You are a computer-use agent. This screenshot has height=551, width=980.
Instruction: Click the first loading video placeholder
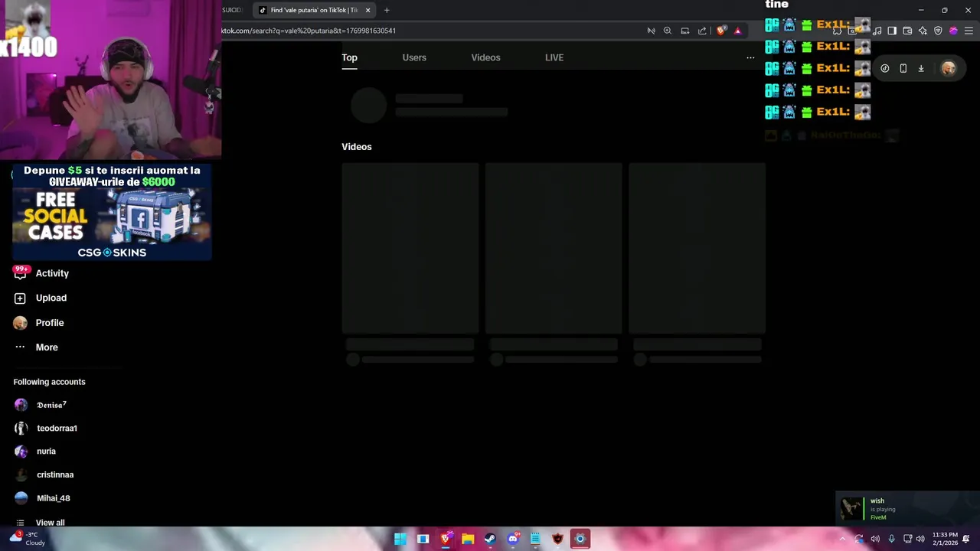[x=410, y=248]
